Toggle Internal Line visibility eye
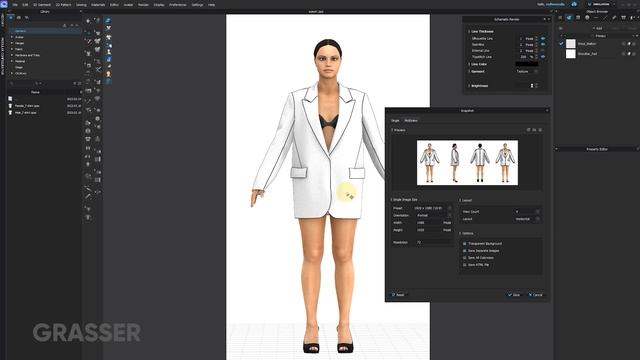Screen dimensions: 640x360 (543, 51)
